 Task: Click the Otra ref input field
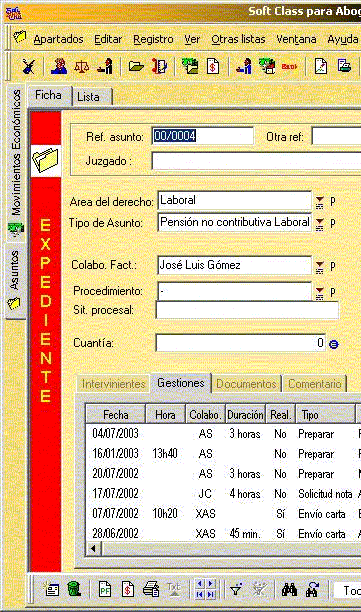pos(336,136)
